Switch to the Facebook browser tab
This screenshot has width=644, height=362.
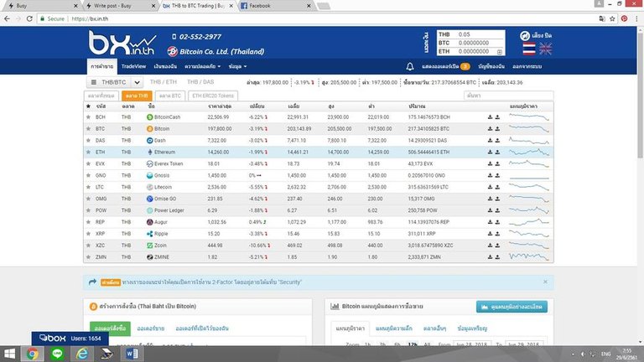click(275, 6)
